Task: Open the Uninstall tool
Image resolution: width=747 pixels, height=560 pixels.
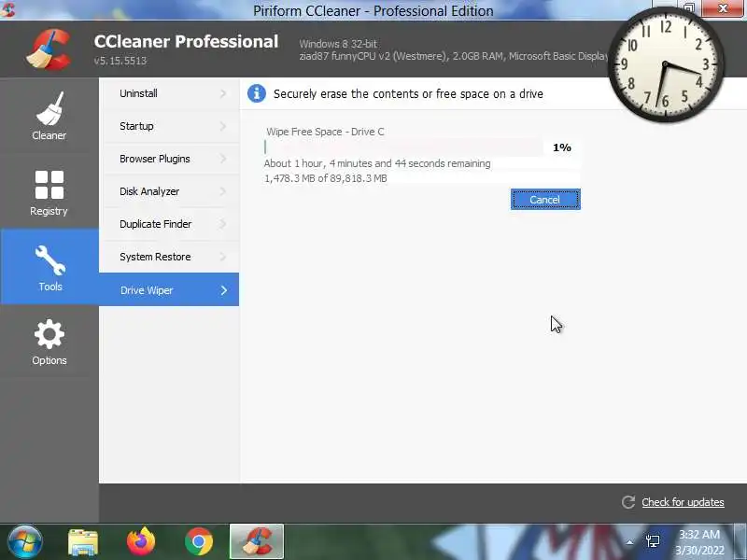Action: (x=169, y=93)
